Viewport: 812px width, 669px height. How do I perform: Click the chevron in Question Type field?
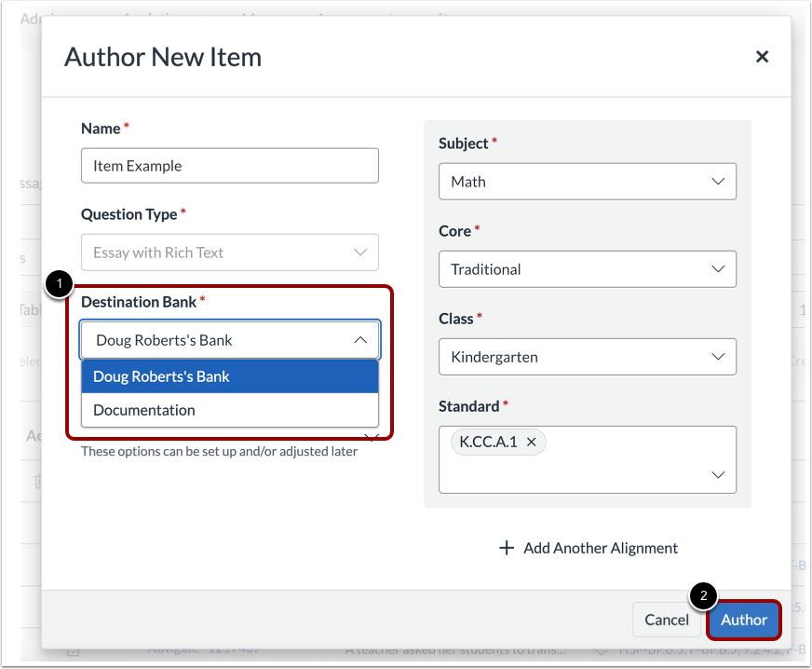tap(360, 253)
